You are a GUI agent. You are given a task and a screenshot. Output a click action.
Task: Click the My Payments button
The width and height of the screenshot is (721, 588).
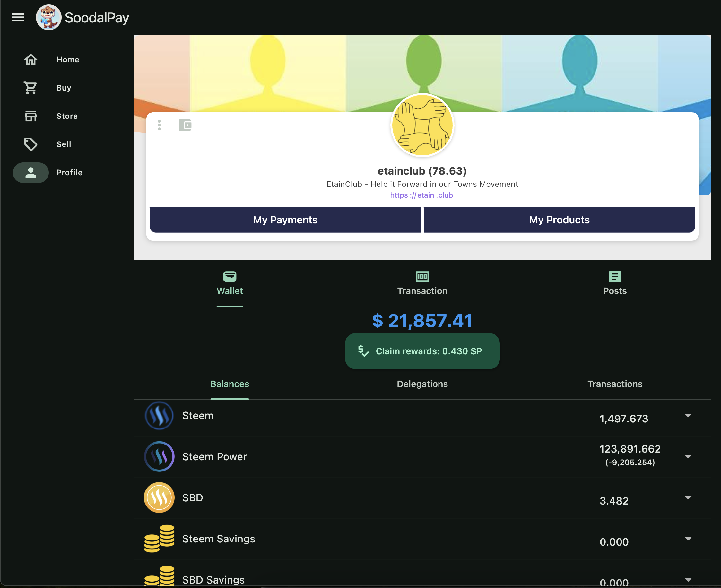285,220
